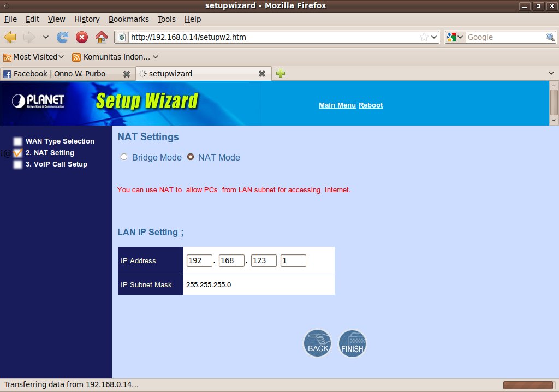Open the search engine selector dropdown
Viewport: 559px width, 392px height.
point(455,37)
